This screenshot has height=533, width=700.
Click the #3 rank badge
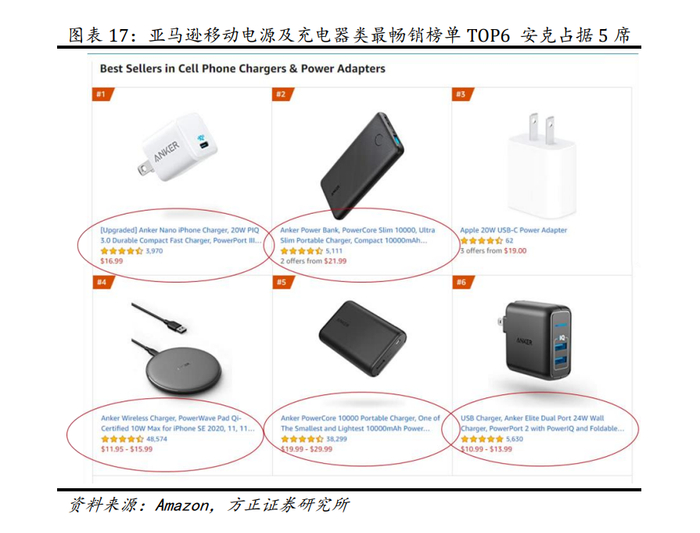[x=463, y=94]
